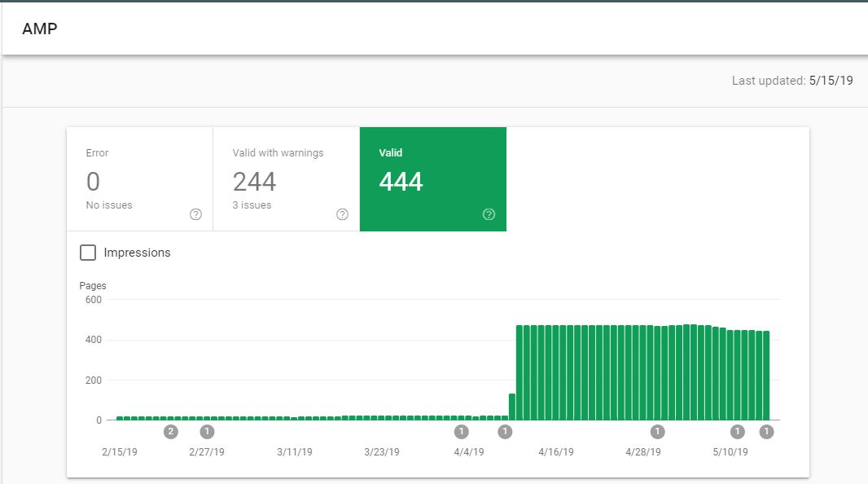Click the help icon in the green Valid card
This screenshot has width=868, height=484.
pos(489,214)
